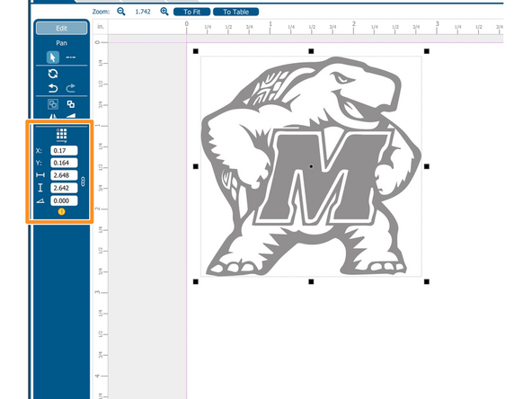Redo the last undone action

[x=71, y=88]
